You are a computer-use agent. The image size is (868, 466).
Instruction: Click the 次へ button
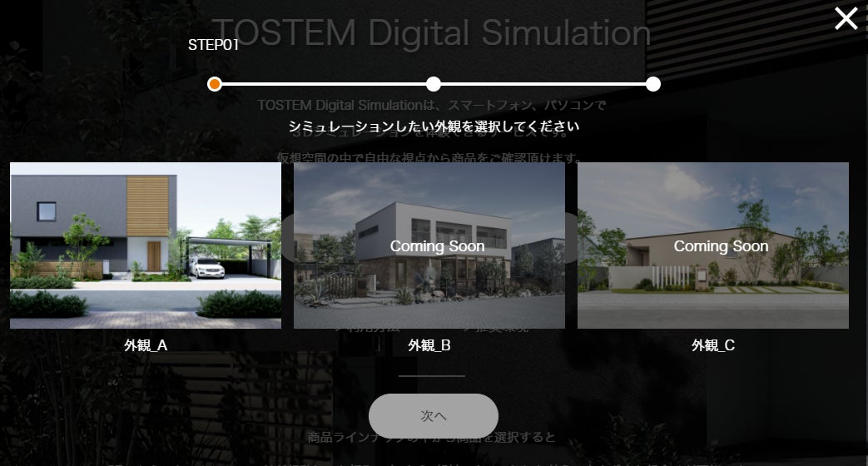tap(434, 415)
